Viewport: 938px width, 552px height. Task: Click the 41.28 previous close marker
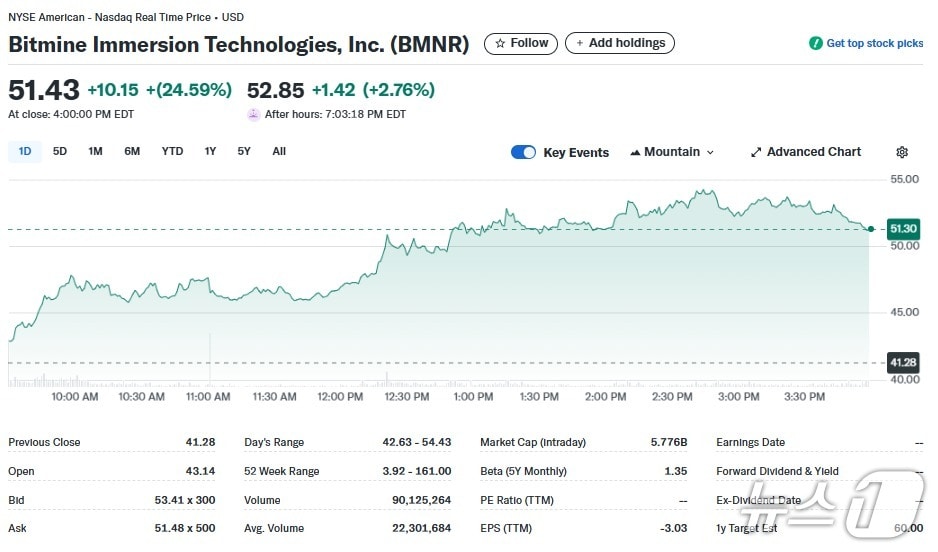[902, 362]
